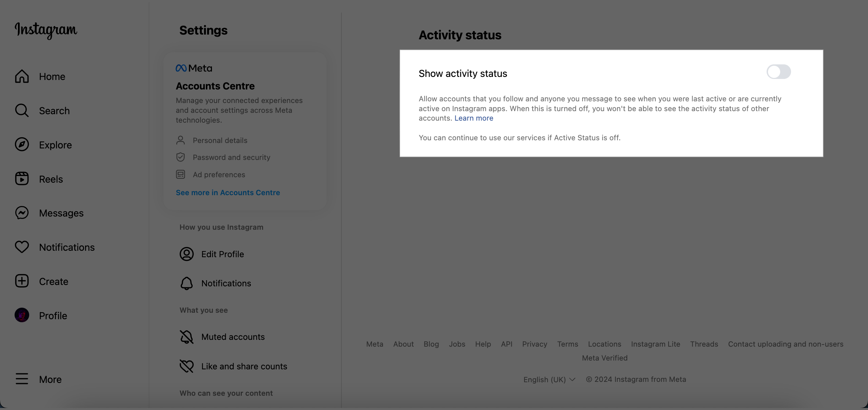Viewport: 868px width, 410px height.
Task: Click Personal details settings option
Action: pyautogui.click(x=220, y=140)
